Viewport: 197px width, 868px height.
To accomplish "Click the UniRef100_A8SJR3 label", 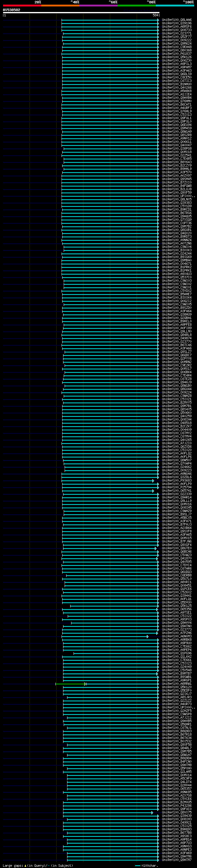I will pos(177,697).
